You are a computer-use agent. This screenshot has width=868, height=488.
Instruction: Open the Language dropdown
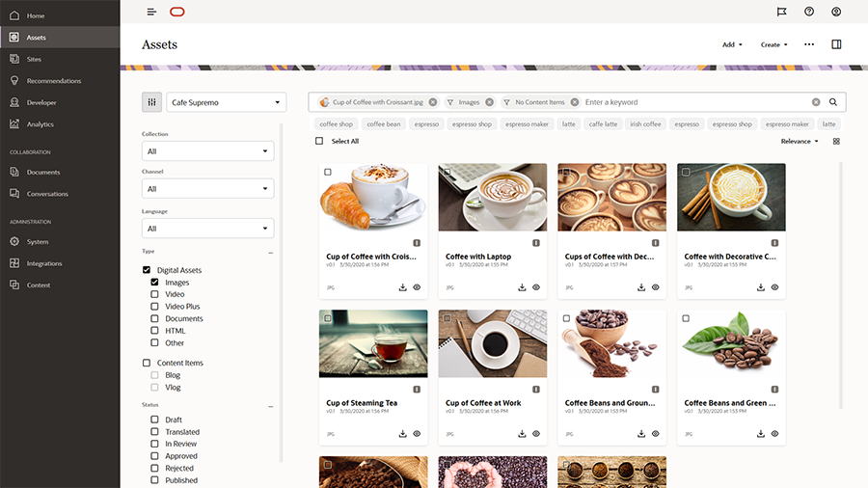click(207, 229)
